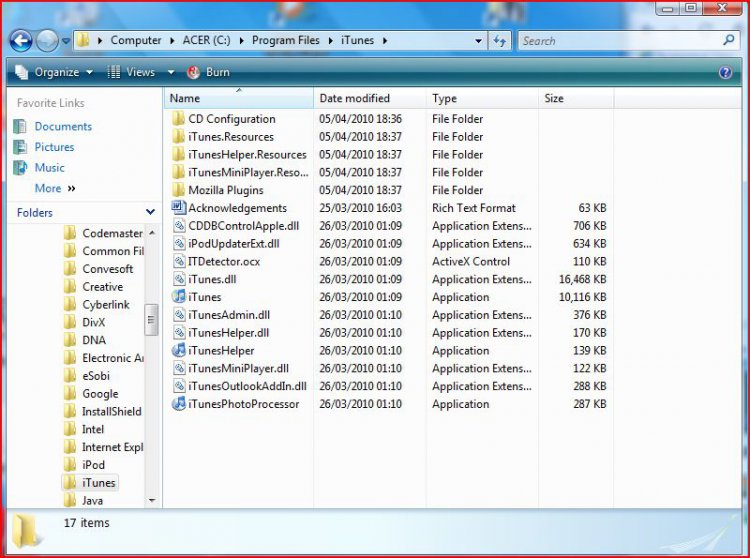Expand the arrow after iTunes in breadcrumb
The height and width of the screenshot is (558, 750).
[x=385, y=41]
